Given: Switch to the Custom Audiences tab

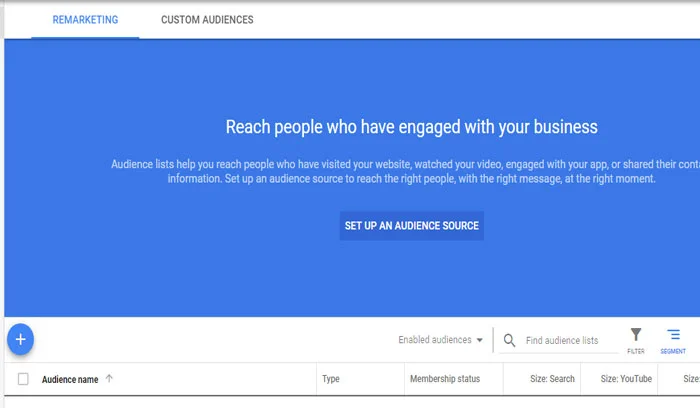Looking at the screenshot, I should (207, 20).
